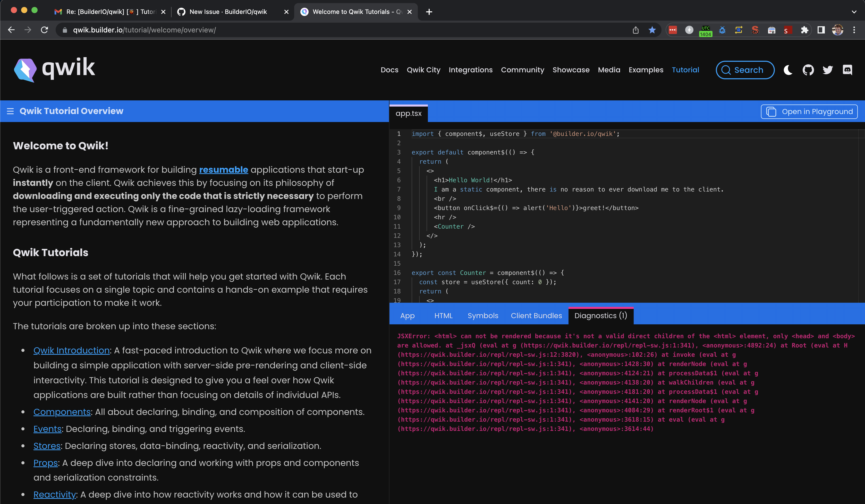The height and width of the screenshot is (504, 865).
Task: Open tutorial hamburger menu
Action: (x=10, y=111)
